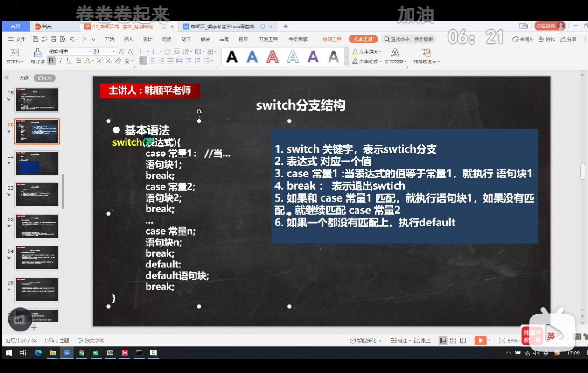Center align the text
Screen dimensions: 588x373
153,61
